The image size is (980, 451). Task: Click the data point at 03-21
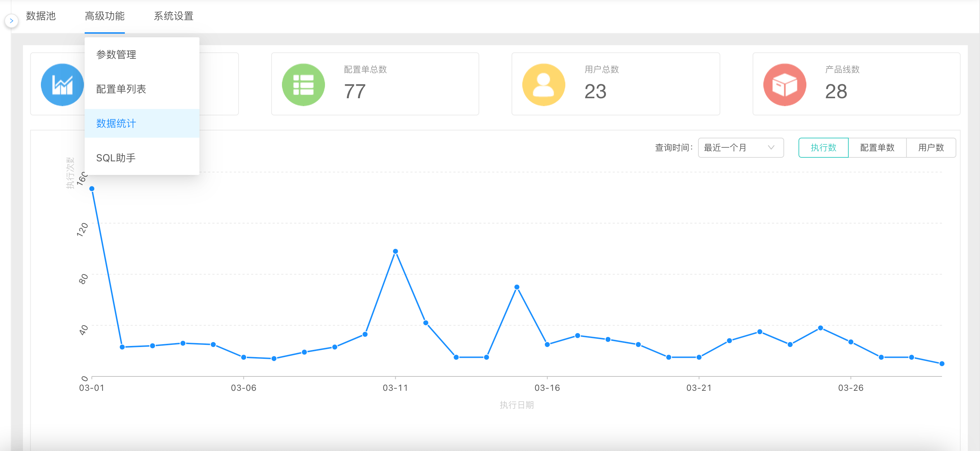(x=699, y=357)
